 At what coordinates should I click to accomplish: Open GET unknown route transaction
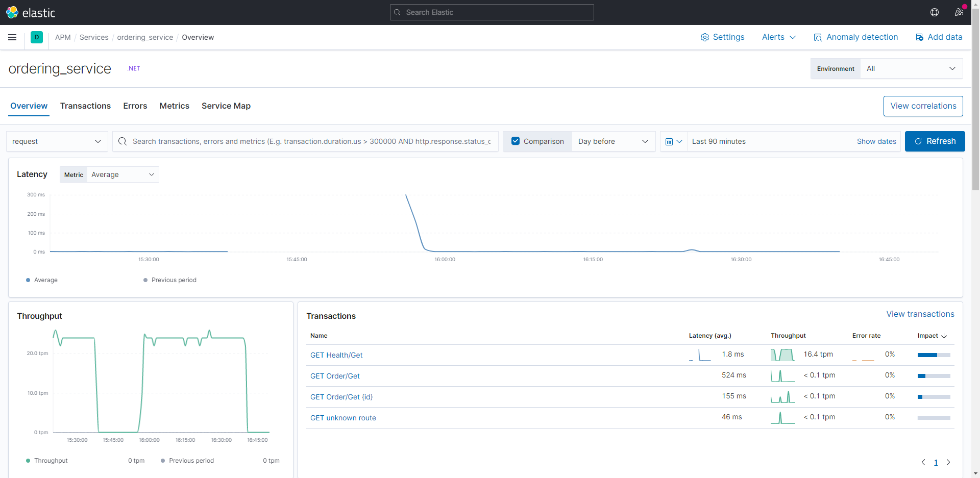point(343,418)
